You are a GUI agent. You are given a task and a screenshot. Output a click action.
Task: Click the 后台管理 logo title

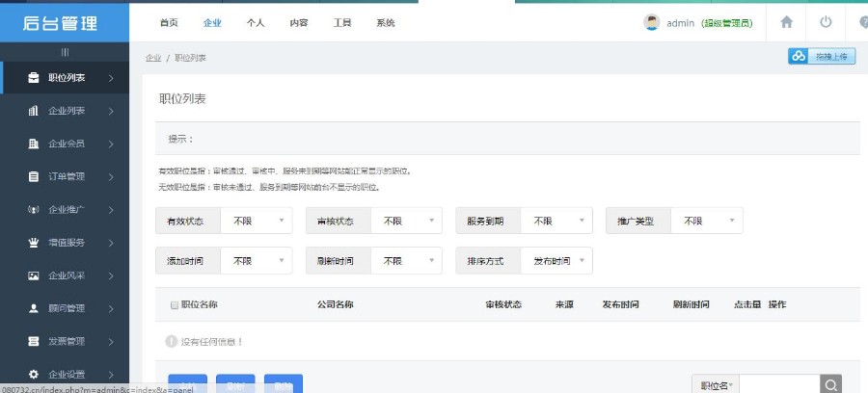(x=60, y=23)
